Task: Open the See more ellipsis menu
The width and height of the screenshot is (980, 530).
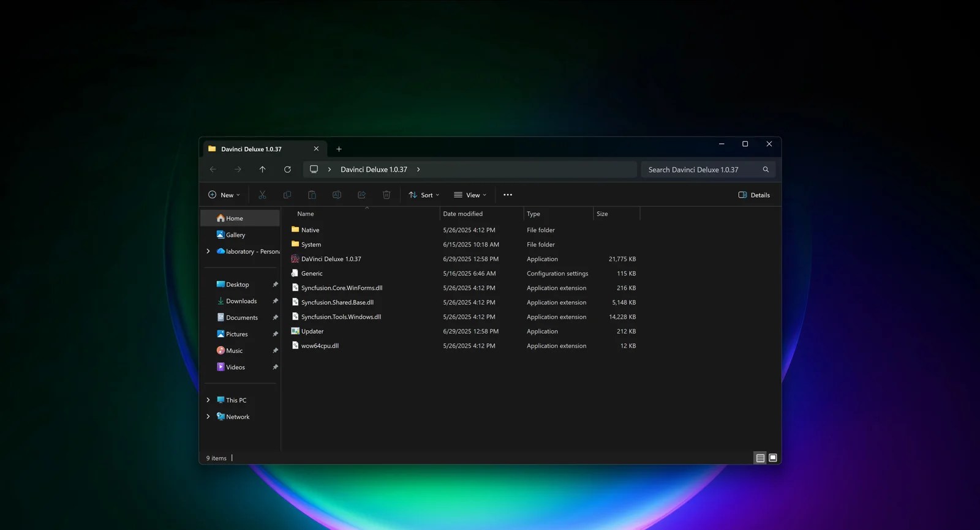Action: click(x=508, y=195)
